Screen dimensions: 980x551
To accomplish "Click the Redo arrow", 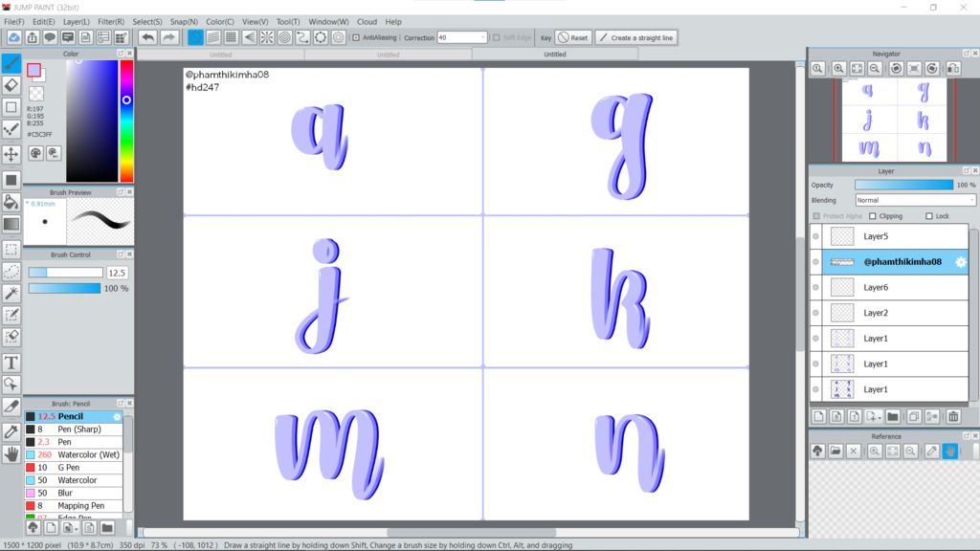I will coord(168,37).
